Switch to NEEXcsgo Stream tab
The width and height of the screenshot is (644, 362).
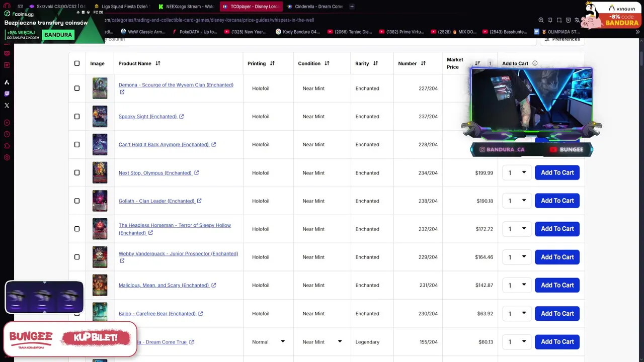point(186,7)
